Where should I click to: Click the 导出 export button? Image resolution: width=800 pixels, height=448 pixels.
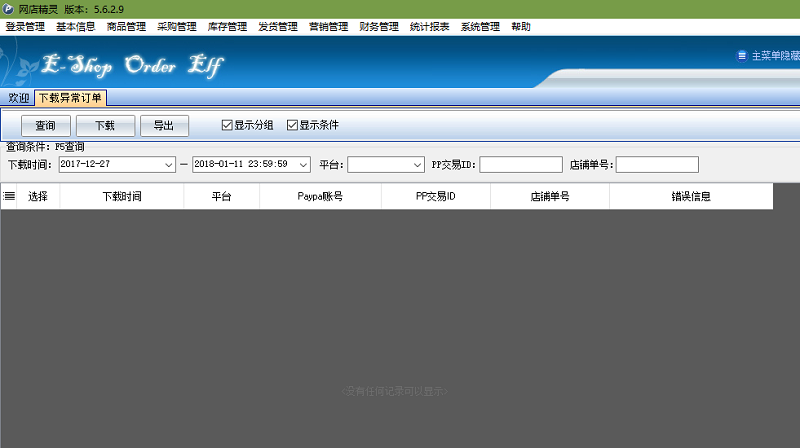click(164, 126)
